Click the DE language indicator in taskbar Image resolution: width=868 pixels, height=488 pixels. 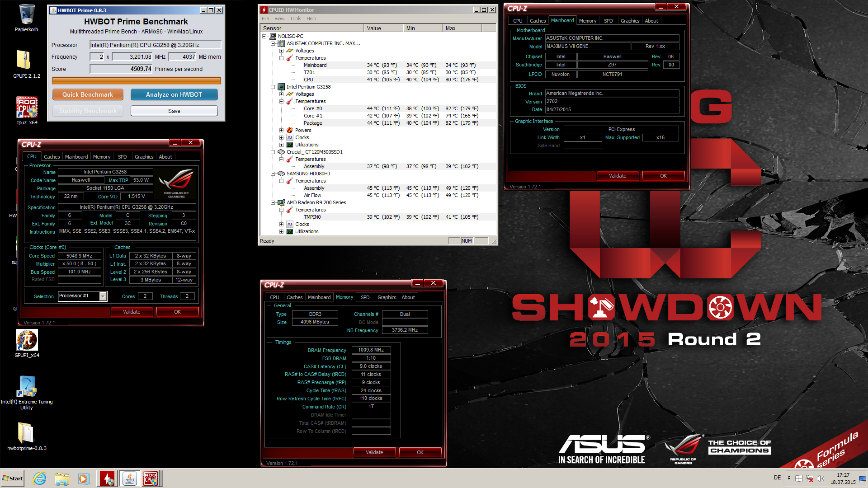[x=777, y=478]
